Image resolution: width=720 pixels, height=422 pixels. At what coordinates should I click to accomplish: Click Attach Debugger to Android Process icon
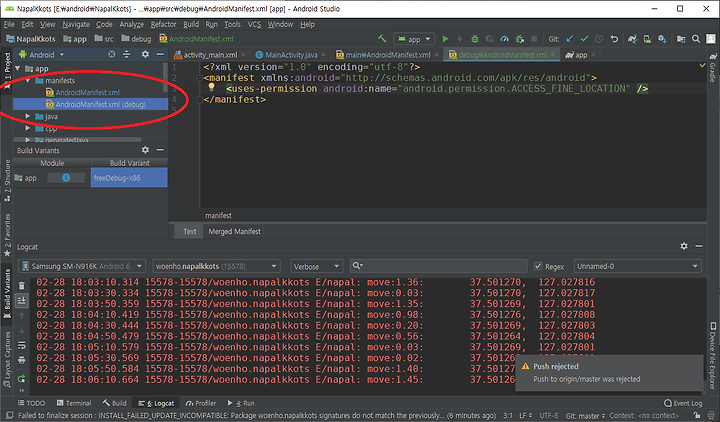point(519,39)
